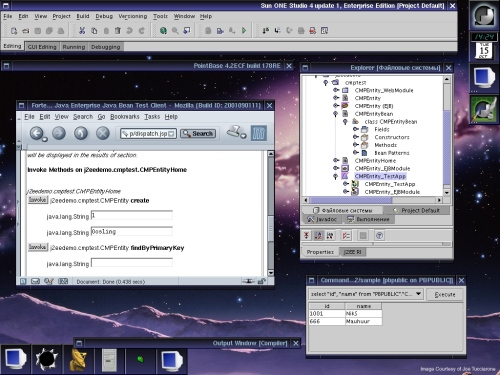Open the Build menu in Studio
500x375 pixels.
83,16
